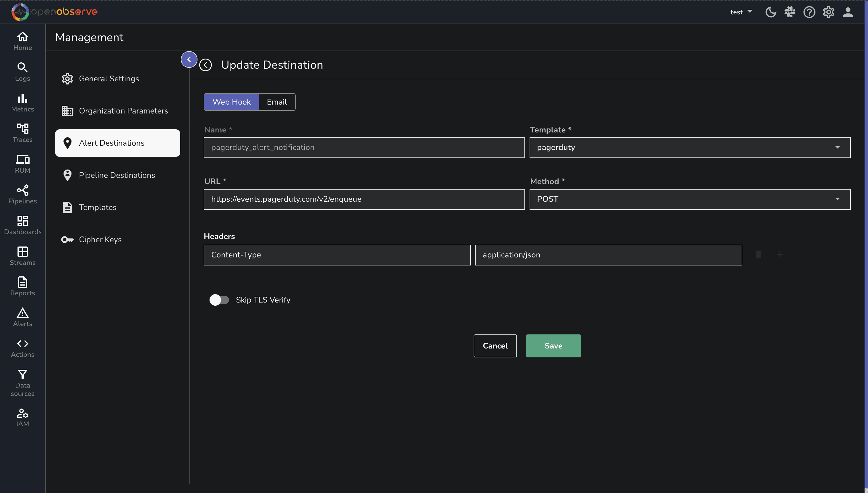Select the Email destination type
This screenshot has height=493, width=868.
point(276,102)
